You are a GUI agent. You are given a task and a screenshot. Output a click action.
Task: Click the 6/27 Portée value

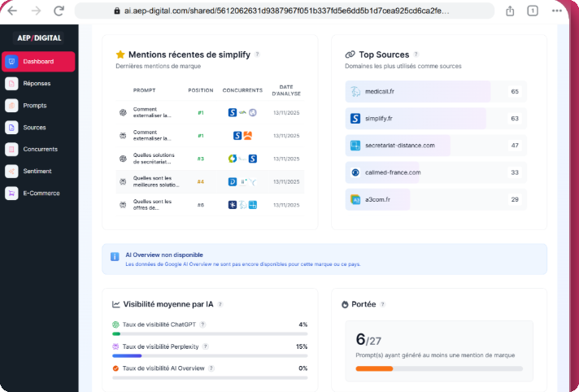[368, 339]
